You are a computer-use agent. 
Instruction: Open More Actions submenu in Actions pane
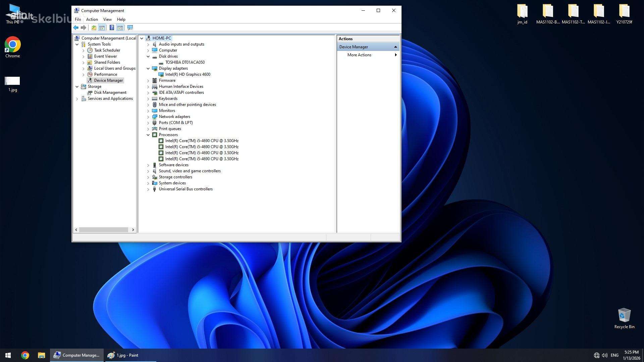(368, 55)
